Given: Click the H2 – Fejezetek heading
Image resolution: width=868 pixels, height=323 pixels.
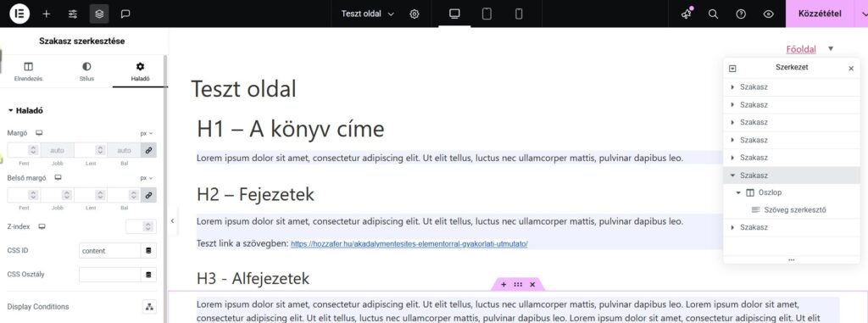Looking at the screenshot, I should tap(255, 194).
